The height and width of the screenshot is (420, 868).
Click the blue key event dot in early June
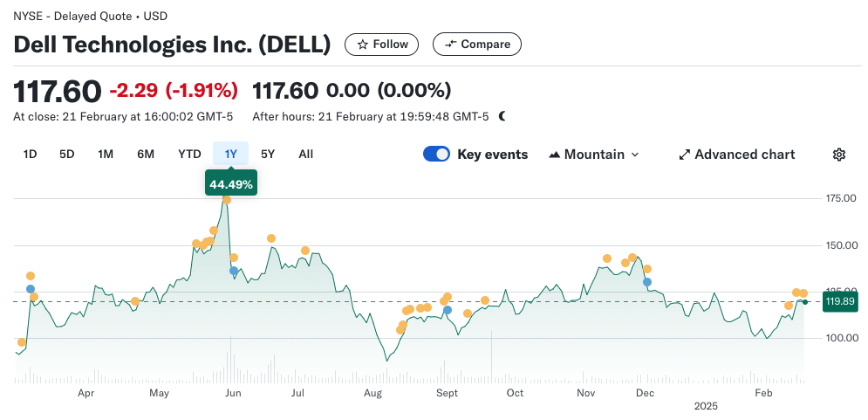tap(233, 271)
